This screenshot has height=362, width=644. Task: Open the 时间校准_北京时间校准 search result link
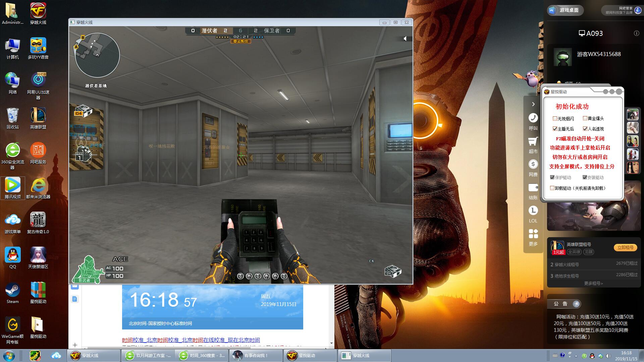(x=191, y=340)
